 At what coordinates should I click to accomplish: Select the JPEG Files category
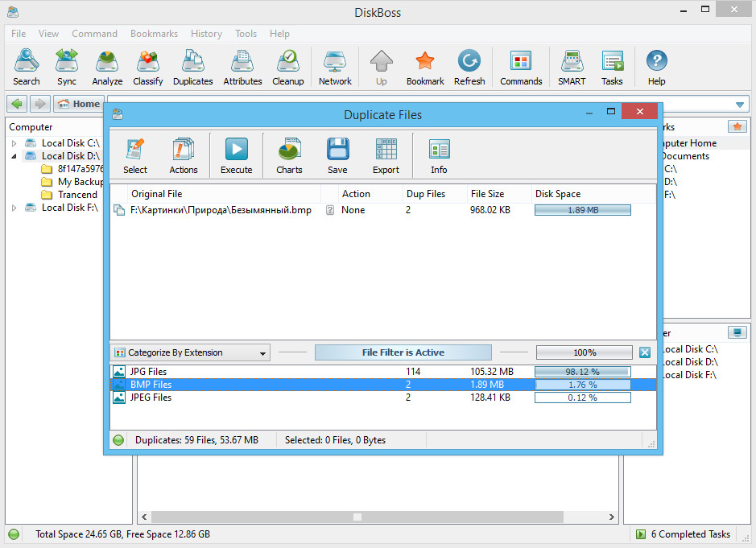tap(382, 398)
